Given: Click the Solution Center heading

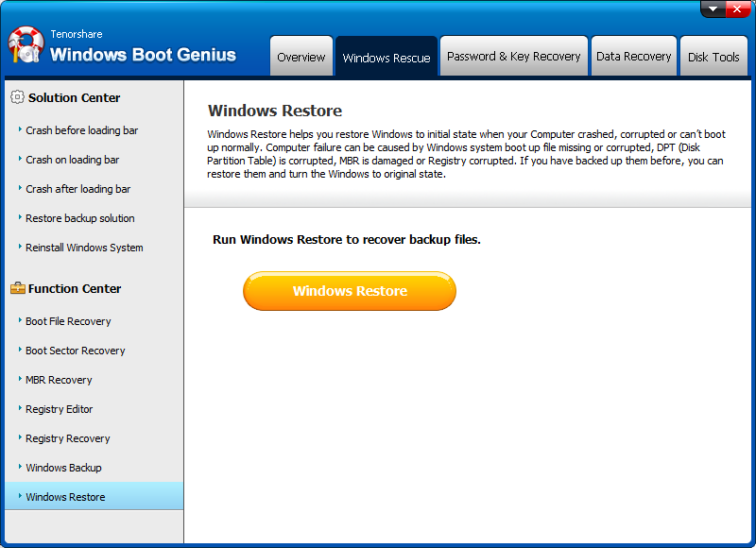Looking at the screenshot, I should coord(75,98).
